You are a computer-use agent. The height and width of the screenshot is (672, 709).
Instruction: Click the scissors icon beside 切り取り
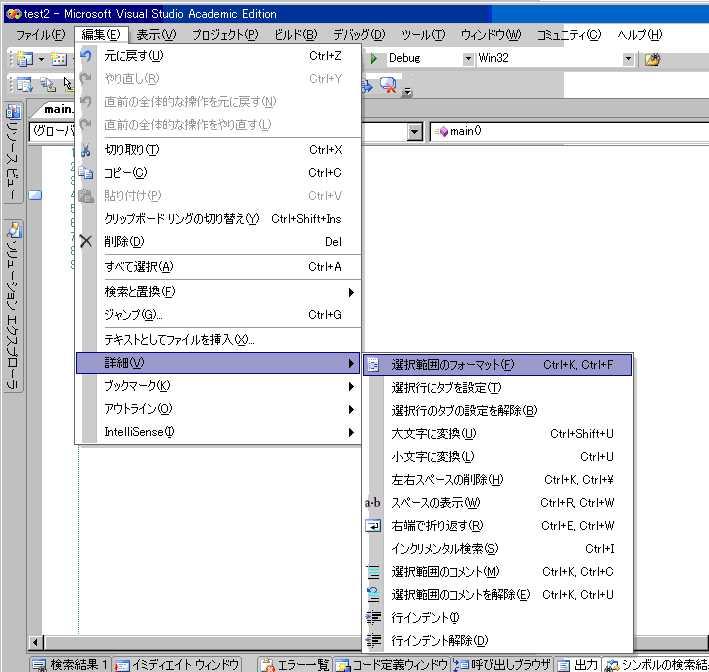85,150
